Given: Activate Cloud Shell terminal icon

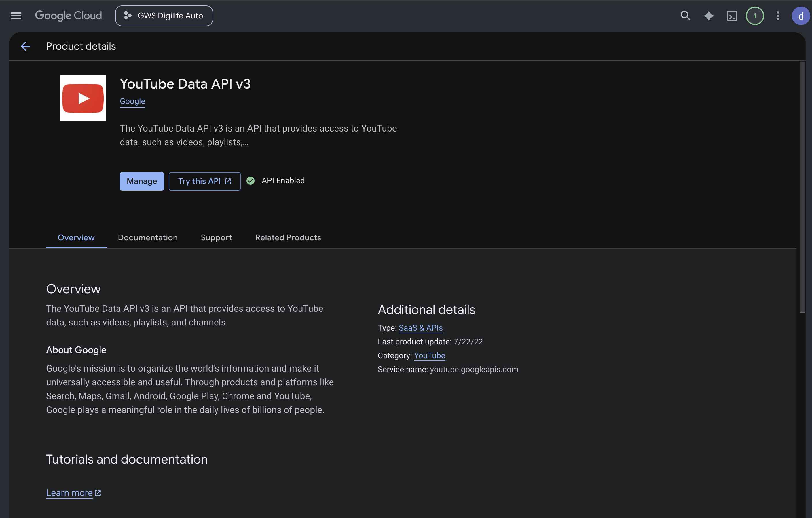Looking at the screenshot, I should (x=731, y=16).
